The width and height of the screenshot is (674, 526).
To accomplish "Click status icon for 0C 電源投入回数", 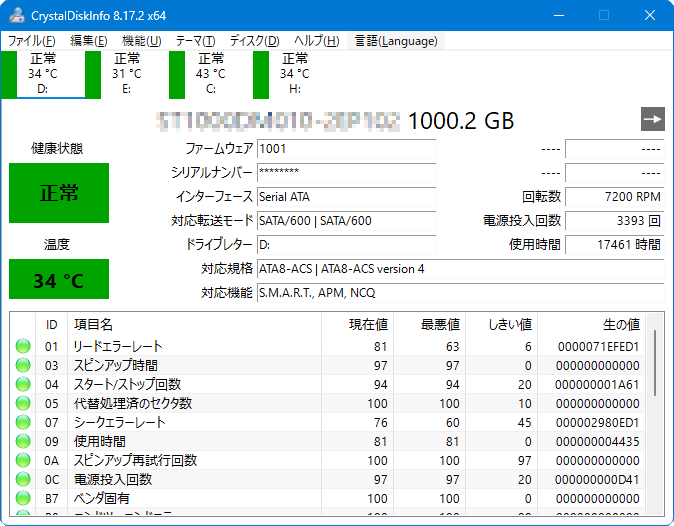I will coord(23,479).
